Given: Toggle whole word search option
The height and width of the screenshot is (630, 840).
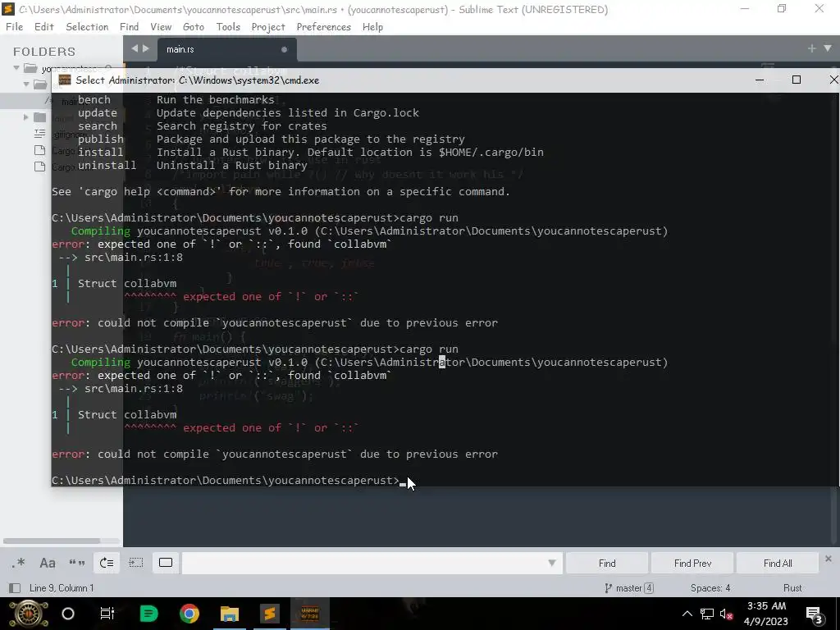Looking at the screenshot, I should click(x=76, y=563).
